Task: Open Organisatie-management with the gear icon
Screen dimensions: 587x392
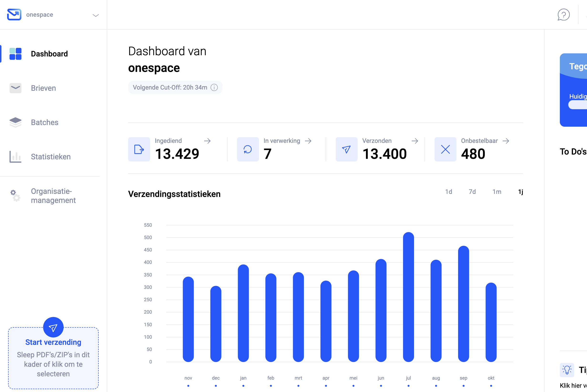Action: (15, 196)
